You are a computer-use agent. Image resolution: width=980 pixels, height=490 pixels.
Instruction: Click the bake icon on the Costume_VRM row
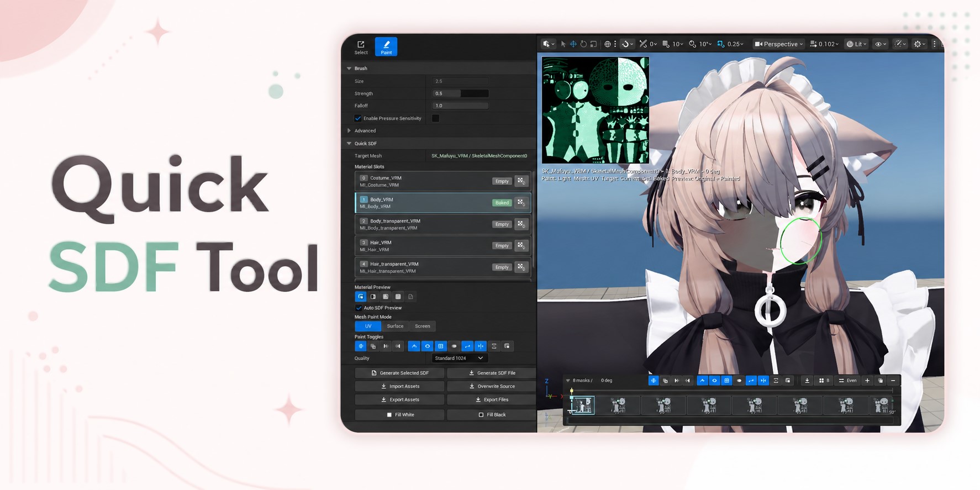(521, 181)
